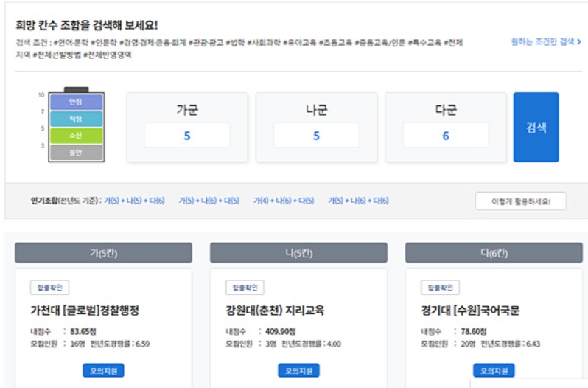Select the 불안 level in battery gauge
Image resolution: width=588 pixels, height=388 pixels.
(76, 153)
